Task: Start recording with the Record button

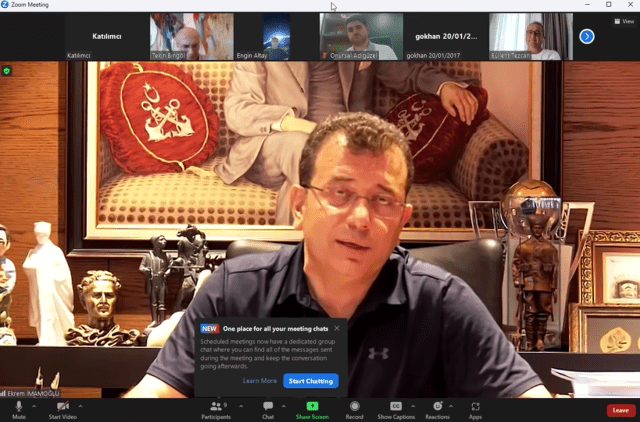Action: (x=354, y=408)
